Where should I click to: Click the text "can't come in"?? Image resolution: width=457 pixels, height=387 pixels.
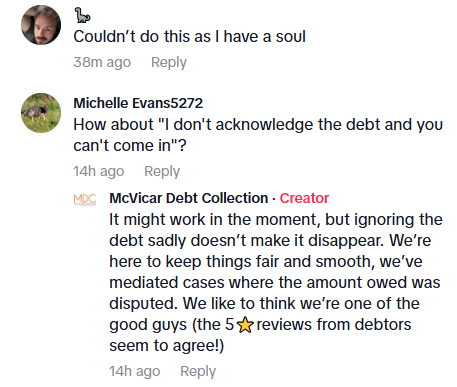[x=130, y=146]
